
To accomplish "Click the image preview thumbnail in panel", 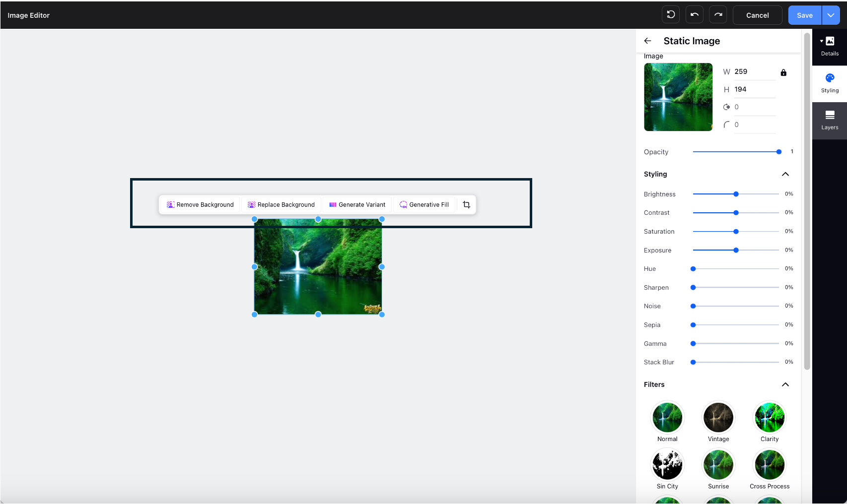I will click(x=678, y=97).
